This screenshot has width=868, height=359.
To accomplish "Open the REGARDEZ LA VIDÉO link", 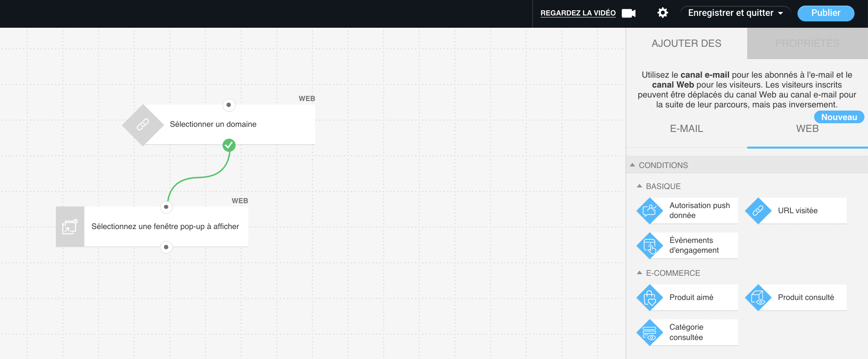I will pos(578,13).
